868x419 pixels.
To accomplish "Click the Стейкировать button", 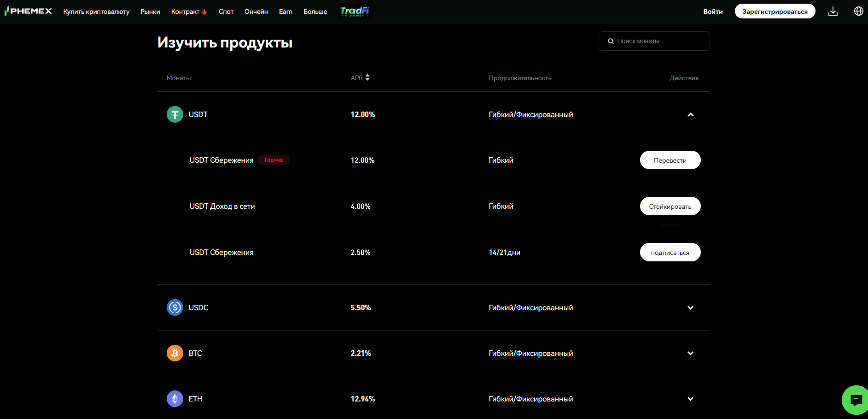I will [670, 206].
